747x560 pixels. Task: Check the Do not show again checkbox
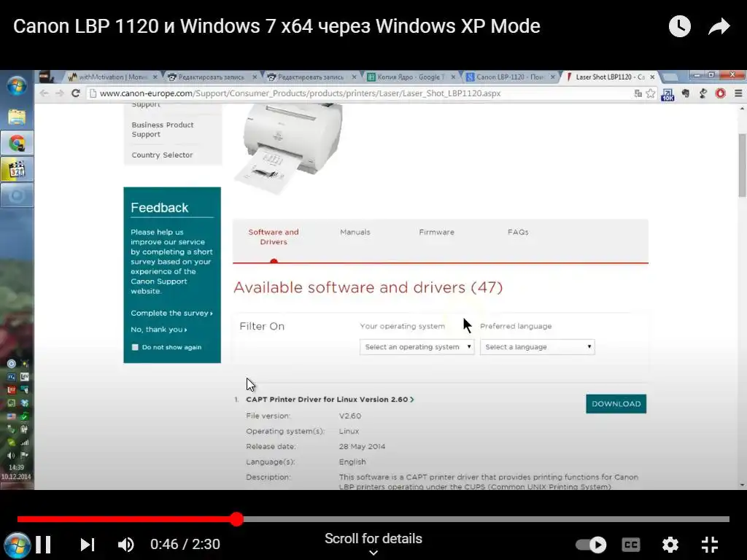click(135, 347)
